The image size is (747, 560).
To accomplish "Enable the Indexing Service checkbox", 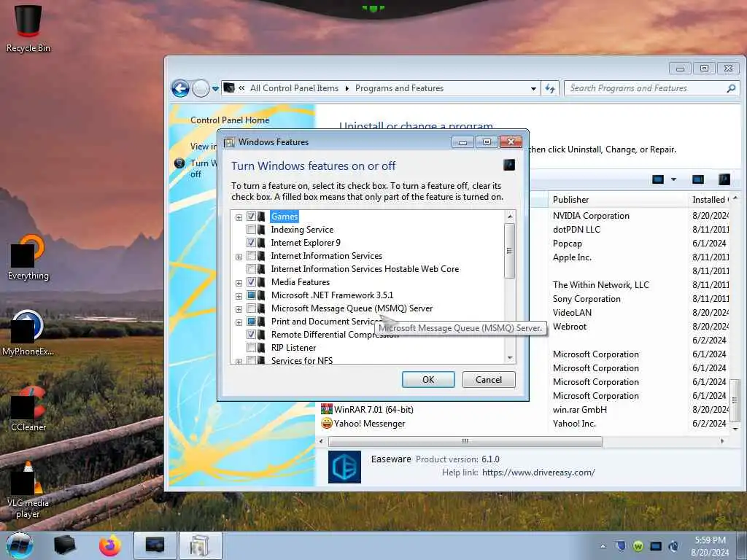I will coord(251,230).
